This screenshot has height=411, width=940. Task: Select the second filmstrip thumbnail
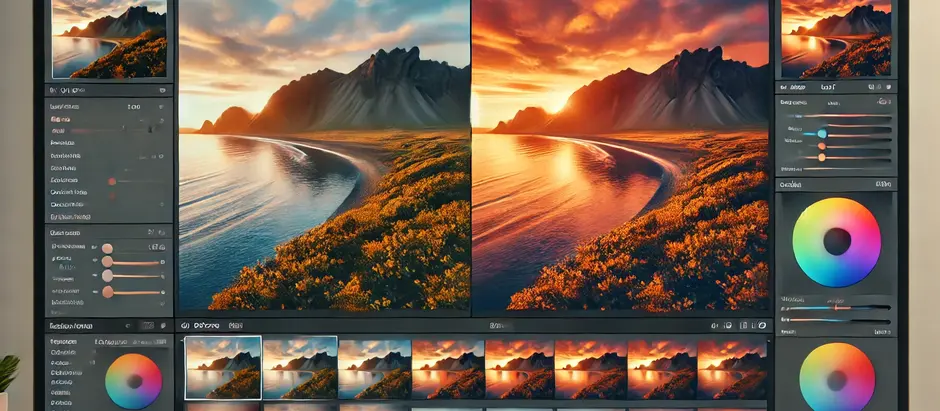tap(300, 368)
